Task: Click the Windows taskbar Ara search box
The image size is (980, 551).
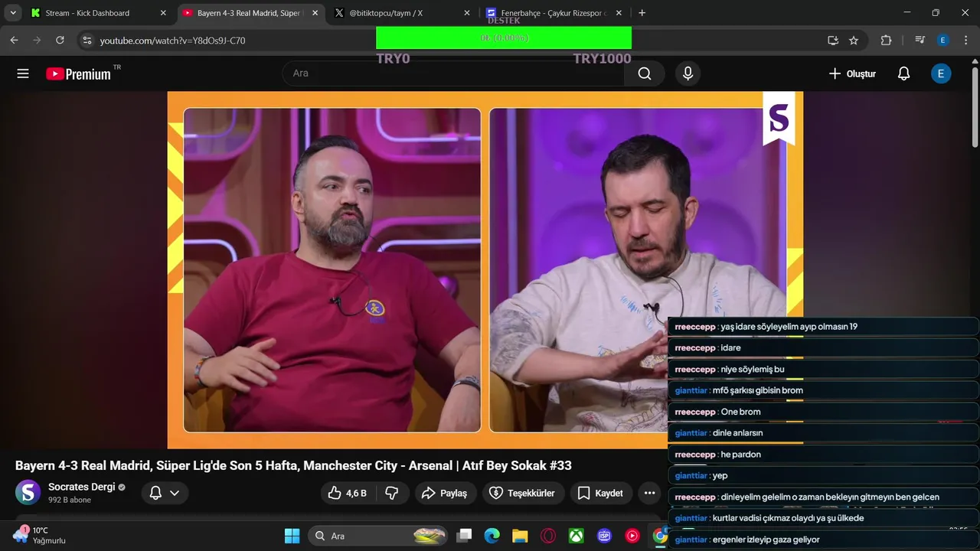Action: coord(378,536)
